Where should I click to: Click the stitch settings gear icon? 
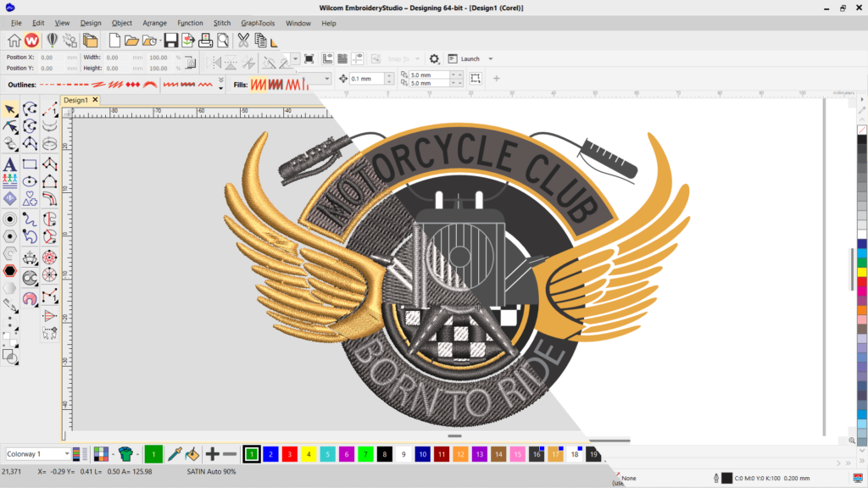434,58
